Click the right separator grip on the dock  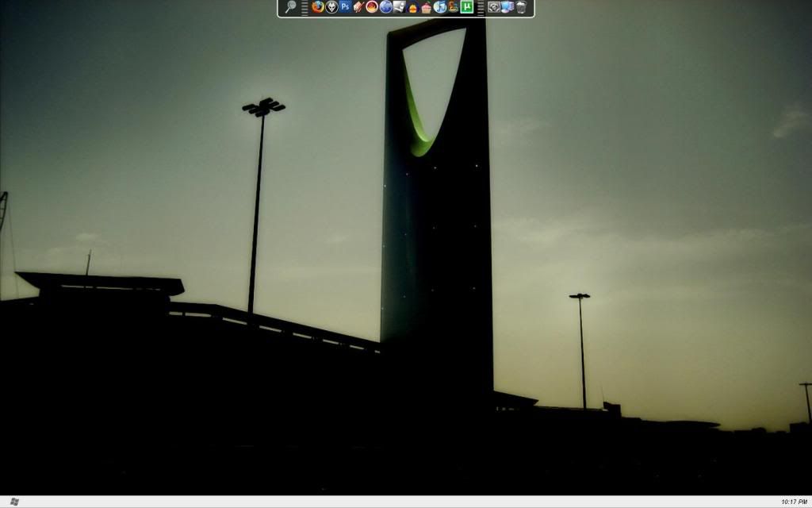tap(481, 8)
